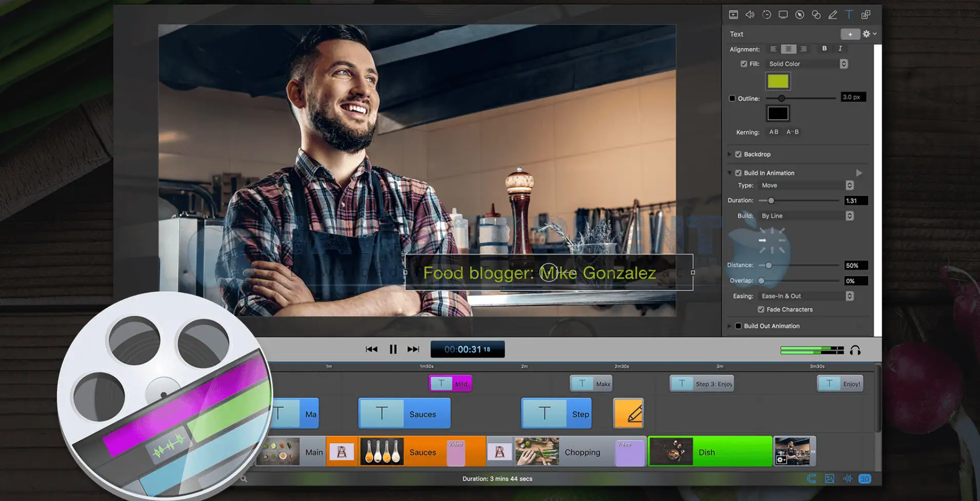Open the Media Library tab icon
The width and height of the screenshot is (980, 501).
click(866, 15)
